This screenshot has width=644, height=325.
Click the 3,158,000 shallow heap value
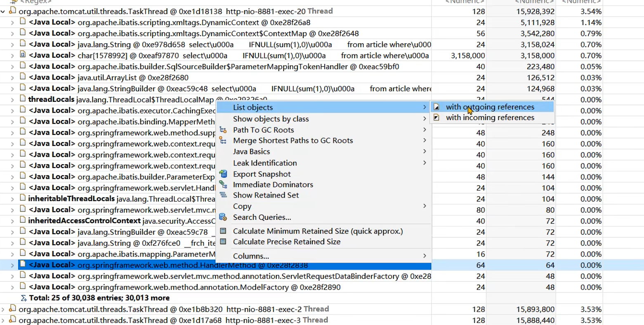[468, 56]
